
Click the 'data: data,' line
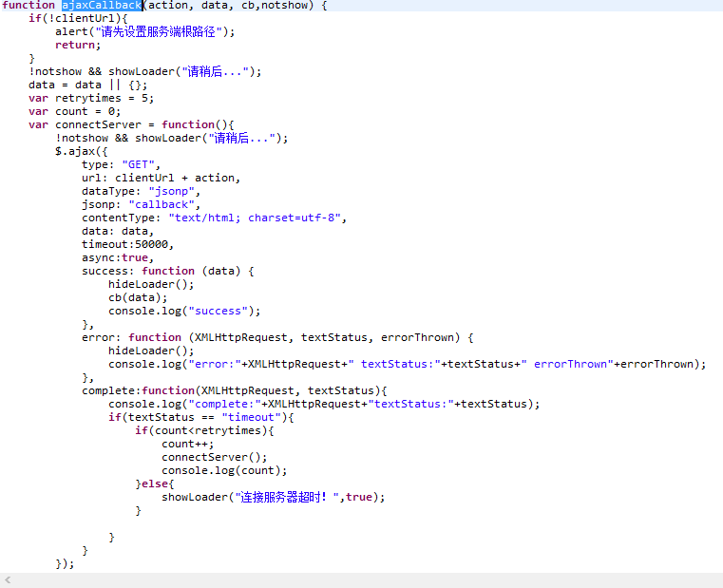(118, 231)
